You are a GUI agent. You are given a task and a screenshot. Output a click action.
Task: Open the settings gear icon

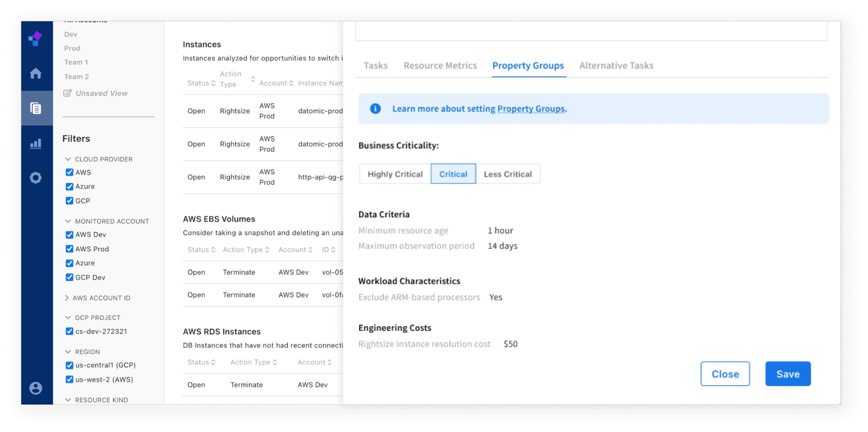(36, 178)
